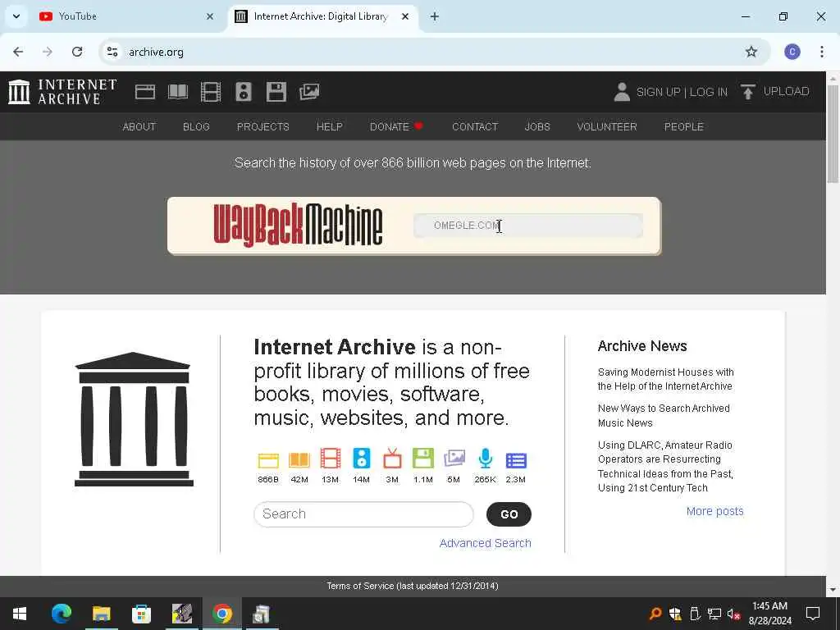
Task: Open the site information icon in address bar
Action: (112, 52)
